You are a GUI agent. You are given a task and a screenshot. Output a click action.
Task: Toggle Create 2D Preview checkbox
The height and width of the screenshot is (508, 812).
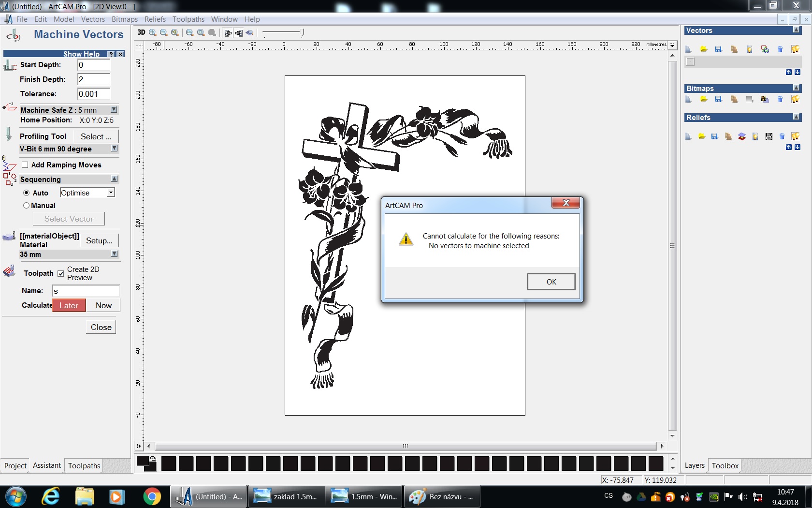tap(61, 273)
